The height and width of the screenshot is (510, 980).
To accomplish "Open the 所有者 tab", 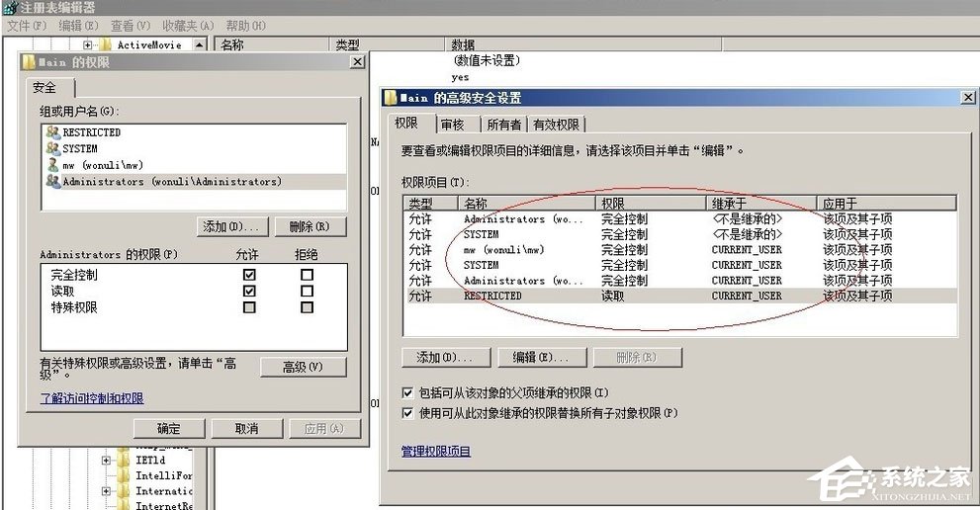I will (504, 125).
